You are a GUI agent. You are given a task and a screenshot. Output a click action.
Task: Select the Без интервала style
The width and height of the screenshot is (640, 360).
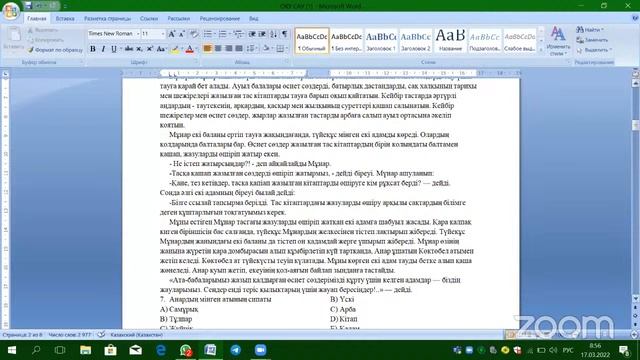pos(346,40)
